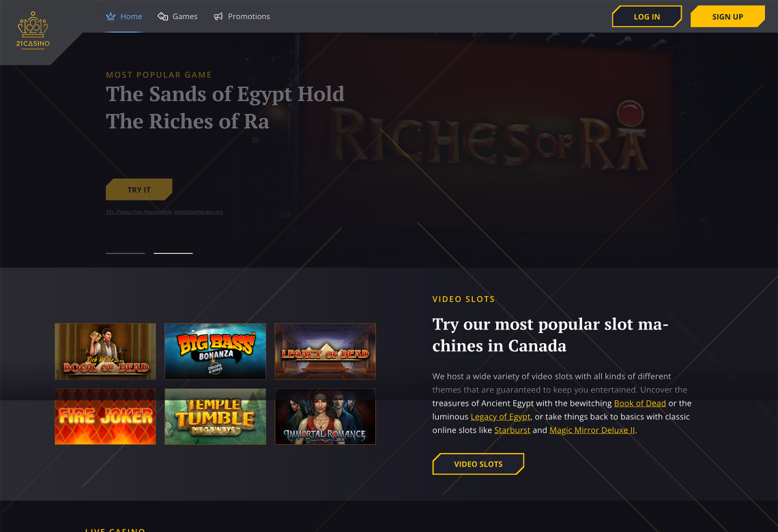Open the Immortal Romance thumbnail
Image resolution: width=778 pixels, height=532 pixels.
(325, 417)
